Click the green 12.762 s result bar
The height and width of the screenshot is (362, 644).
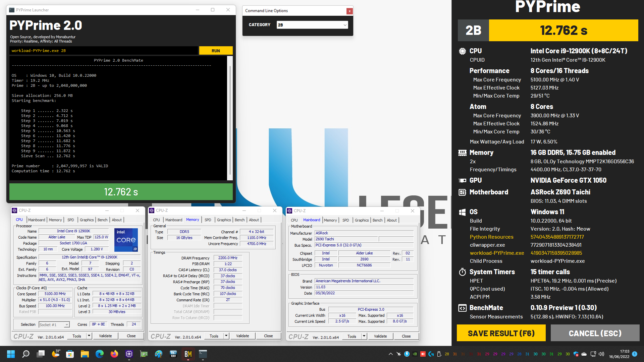[121, 192]
